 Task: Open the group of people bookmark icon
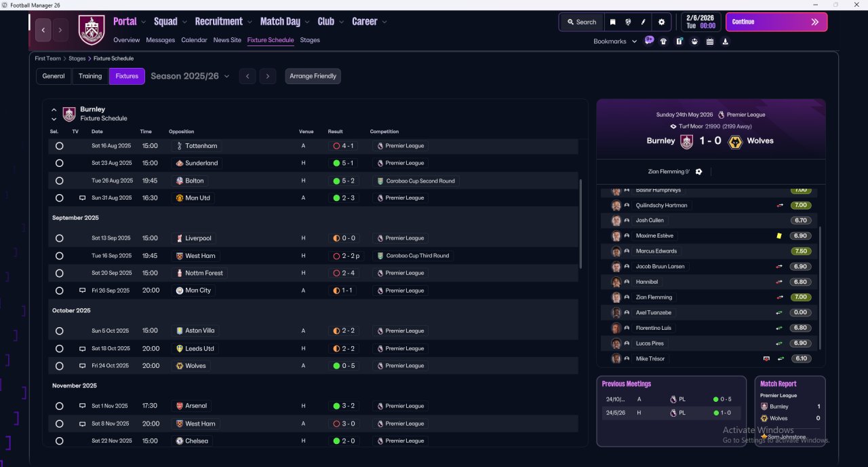click(694, 41)
